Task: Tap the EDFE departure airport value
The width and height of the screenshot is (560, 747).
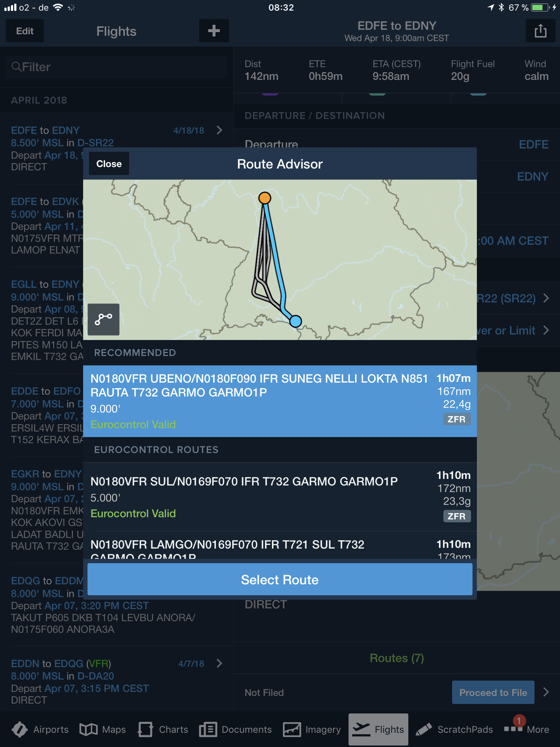Action: (533, 144)
